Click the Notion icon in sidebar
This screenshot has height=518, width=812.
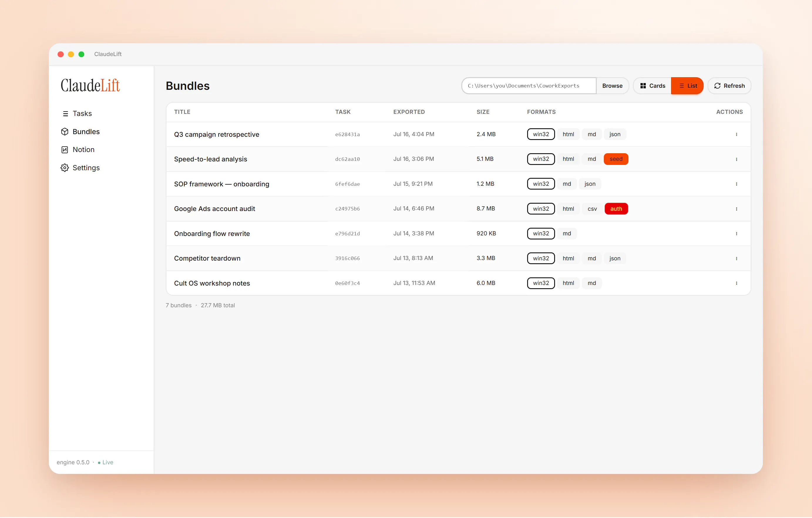pyautogui.click(x=65, y=150)
